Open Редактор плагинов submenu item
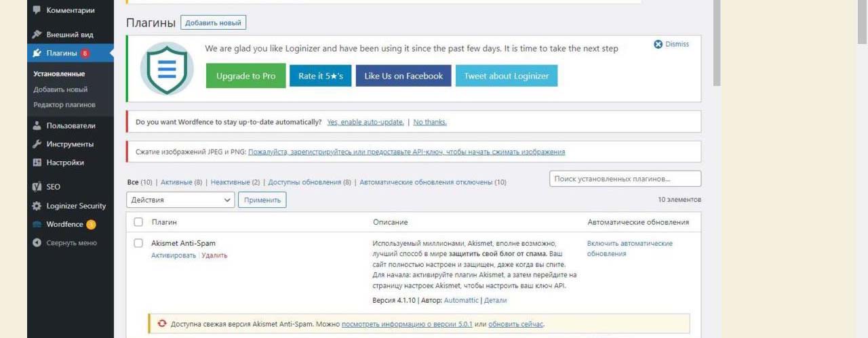 [64, 105]
